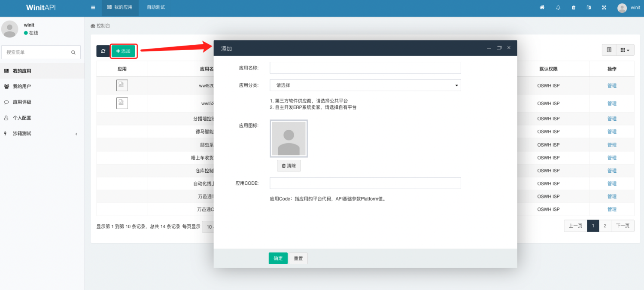Viewport: 644px width, 290px height.
Task: Click the 重置 button
Action: coord(298,258)
